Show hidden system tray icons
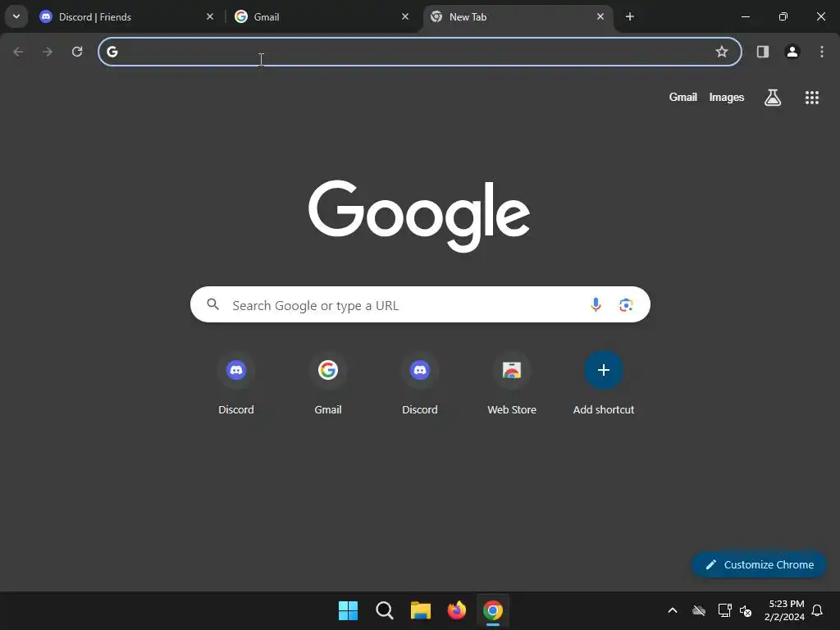840x630 pixels. [x=673, y=610]
